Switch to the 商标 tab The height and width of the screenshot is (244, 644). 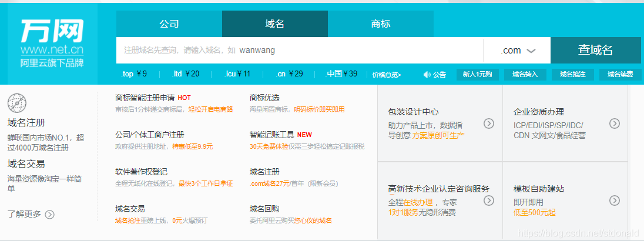(380, 24)
